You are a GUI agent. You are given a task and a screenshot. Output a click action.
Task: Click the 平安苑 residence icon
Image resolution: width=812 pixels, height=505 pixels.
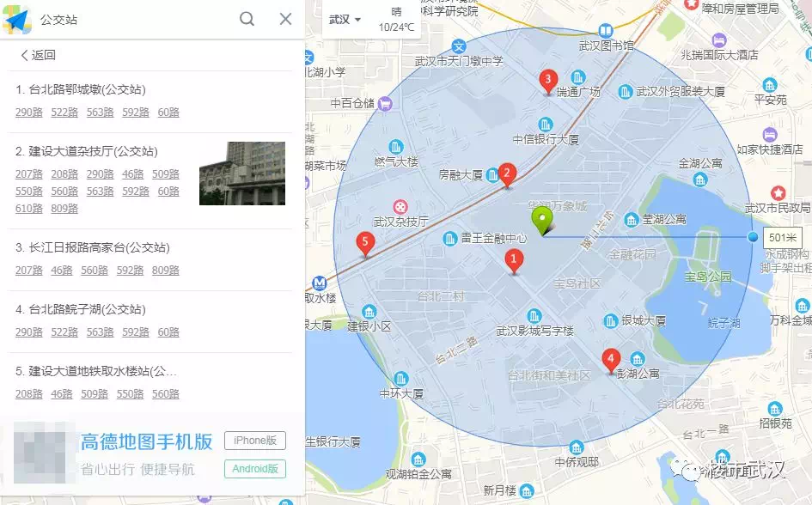click(770, 85)
